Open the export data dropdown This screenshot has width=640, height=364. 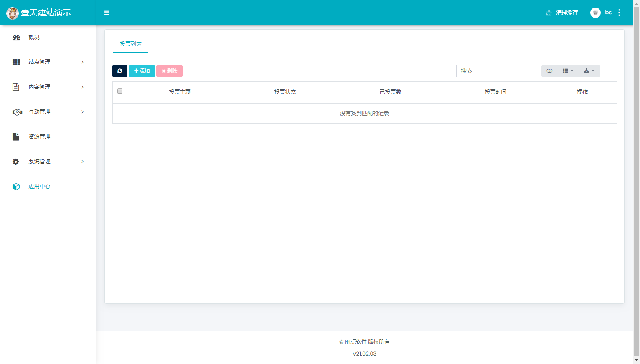point(589,71)
